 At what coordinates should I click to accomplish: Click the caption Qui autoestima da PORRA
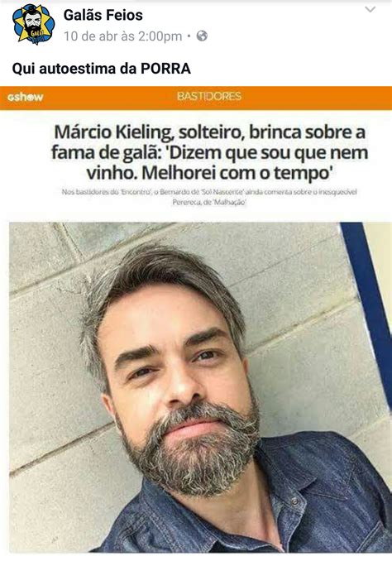101,69
